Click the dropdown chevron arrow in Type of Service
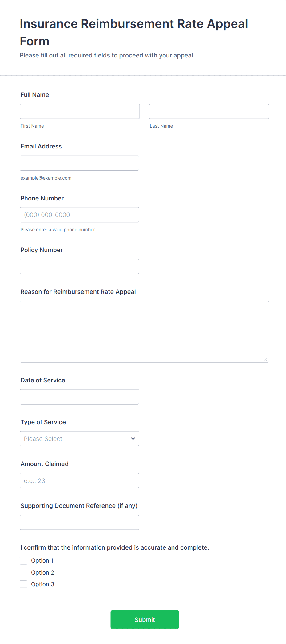 tap(133, 439)
